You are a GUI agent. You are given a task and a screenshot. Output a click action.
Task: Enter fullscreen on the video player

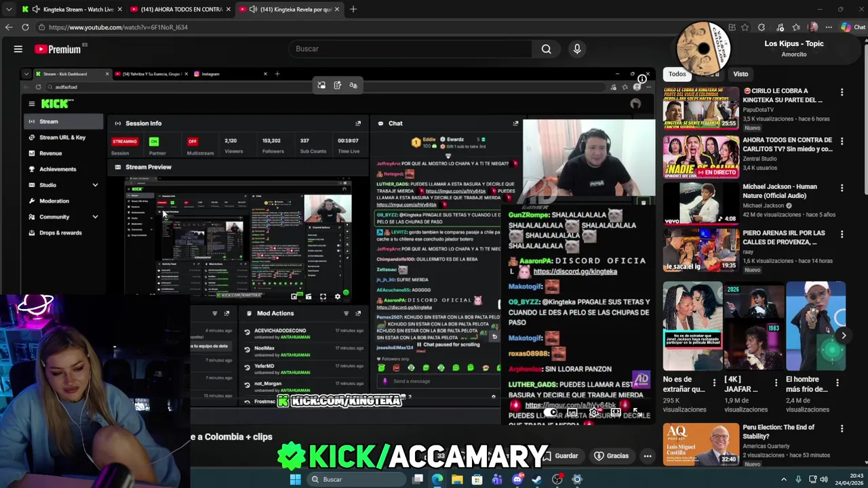pyautogui.click(x=636, y=412)
